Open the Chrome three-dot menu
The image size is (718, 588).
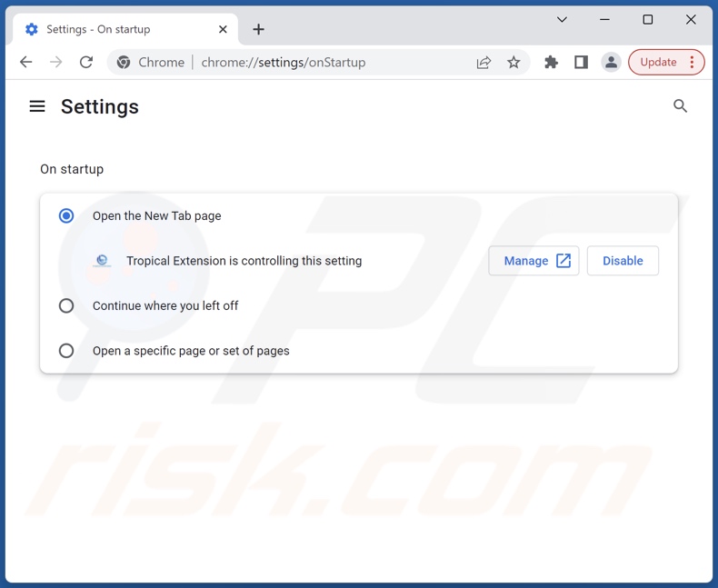click(x=692, y=62)
